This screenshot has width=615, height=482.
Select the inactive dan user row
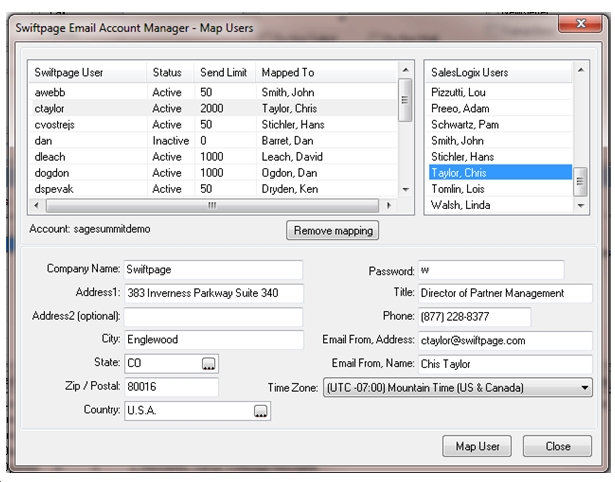pyautogui.click(x=213, y=141)
